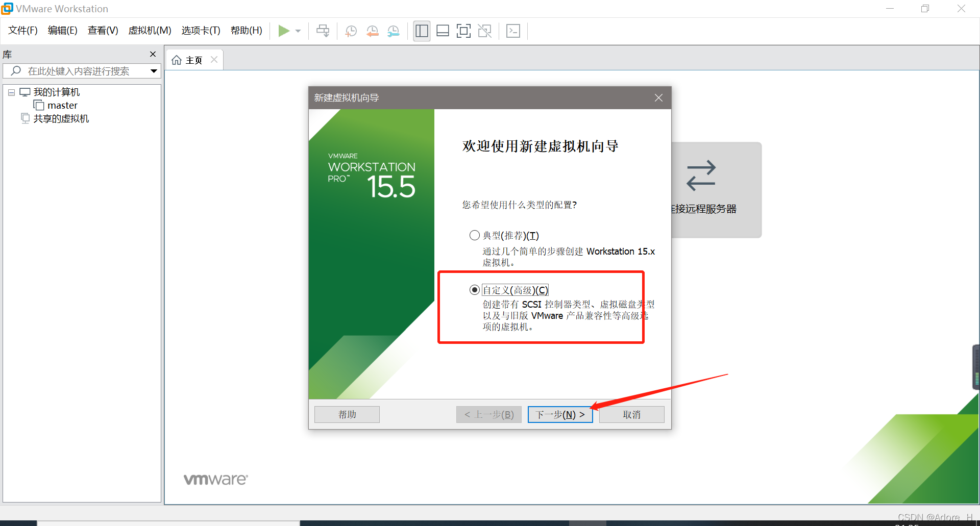Click 取消 to cancel the wizard
The image size is (980, 526).
[x=632, y=414]
